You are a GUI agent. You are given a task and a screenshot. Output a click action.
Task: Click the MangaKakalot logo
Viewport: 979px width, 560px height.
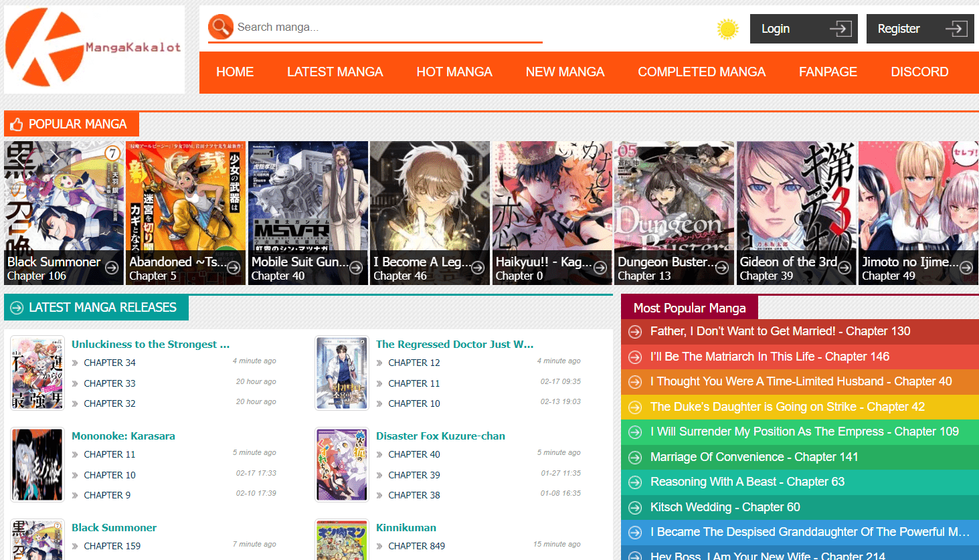[x=94, y=48]
